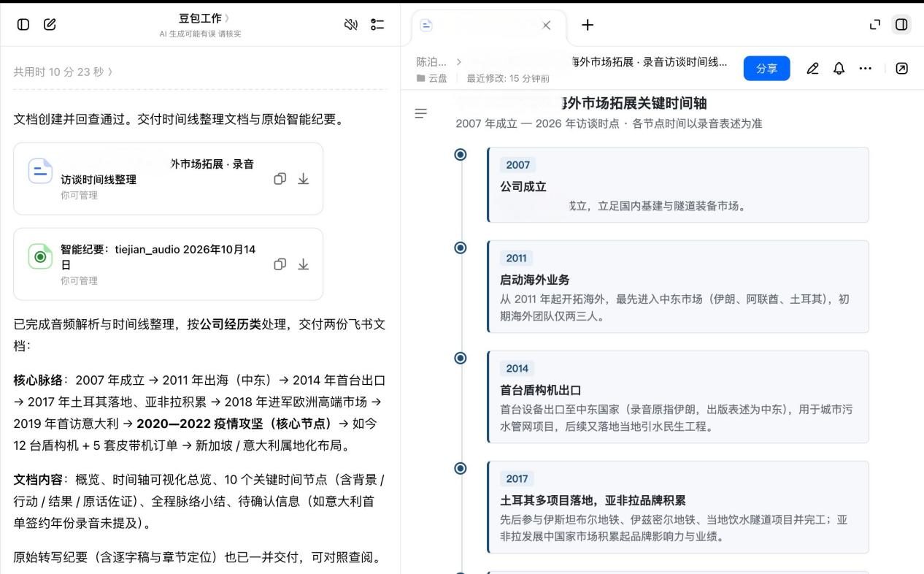
Task: Toggle the right split-panel view icon
Action: 901,25
